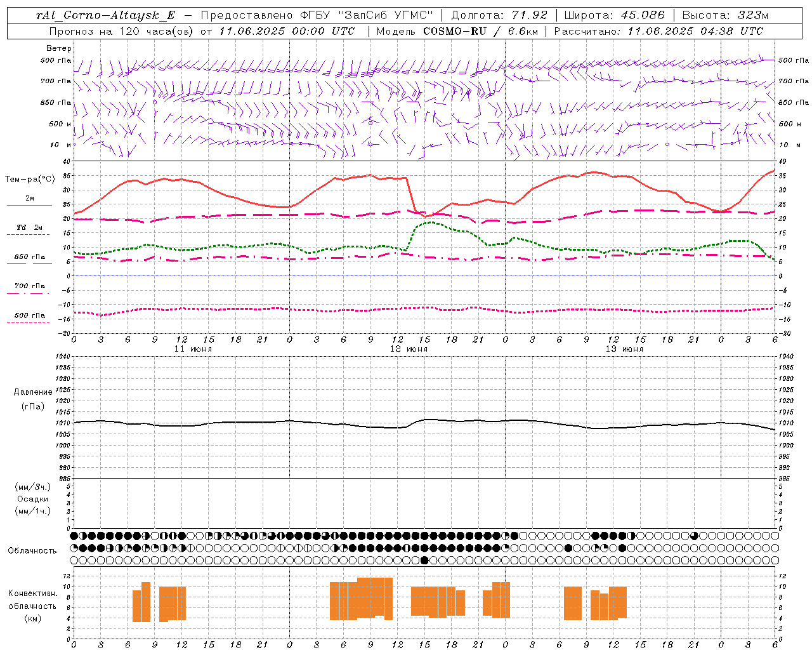Click the Давление panel label
This screenshot has height=650, width=812.
point(33,392)
